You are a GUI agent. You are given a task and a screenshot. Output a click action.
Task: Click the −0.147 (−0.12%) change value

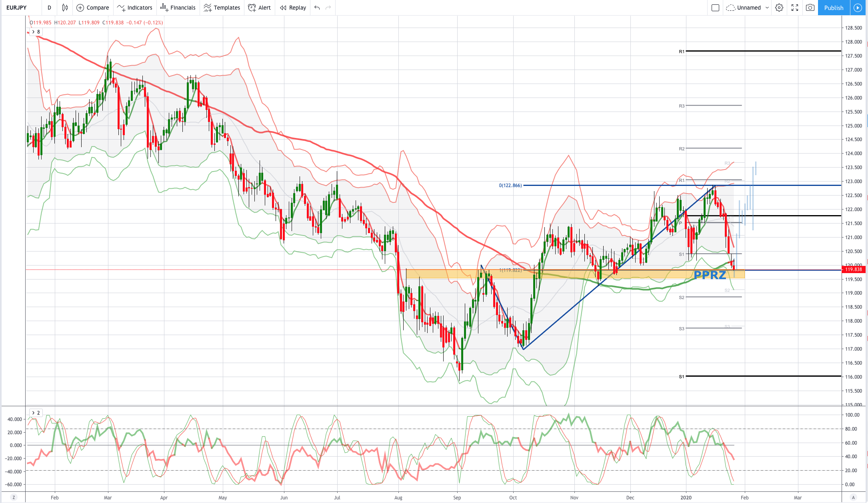tap(145, 23)
